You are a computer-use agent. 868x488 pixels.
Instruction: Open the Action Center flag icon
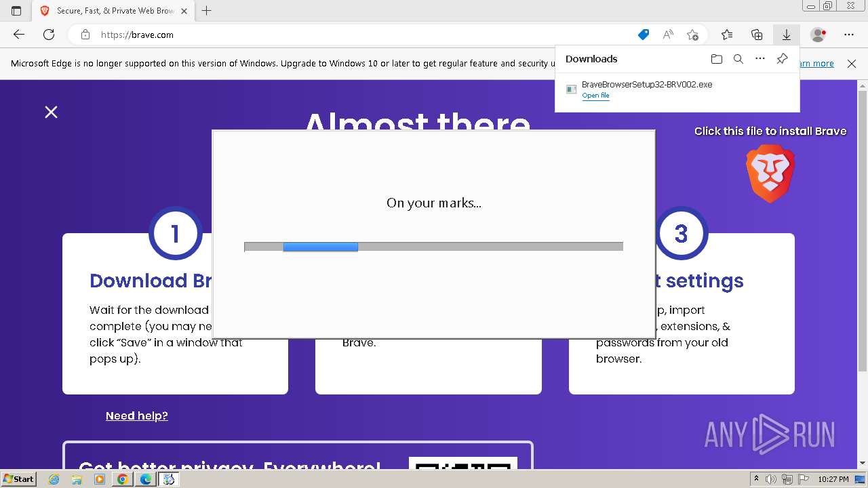click(802, 479)
